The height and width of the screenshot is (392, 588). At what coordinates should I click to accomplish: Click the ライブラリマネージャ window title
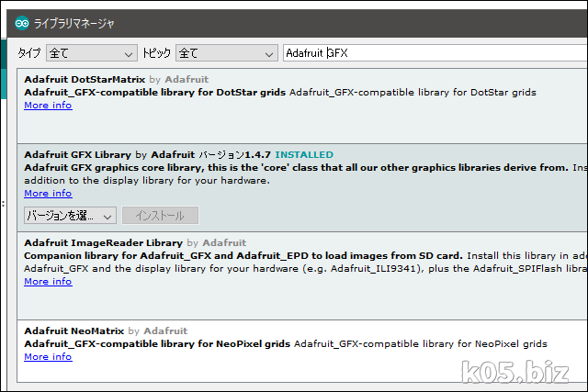click(73, 23)
